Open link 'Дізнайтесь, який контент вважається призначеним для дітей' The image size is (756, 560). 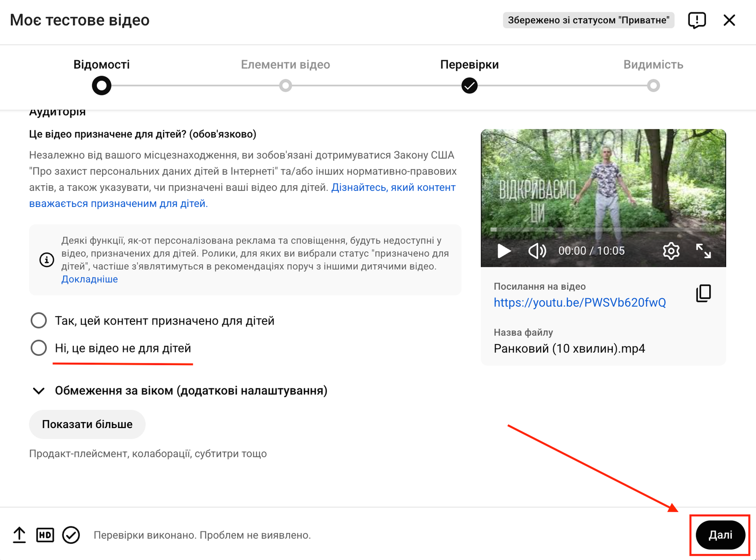click(x=242, y=195)
